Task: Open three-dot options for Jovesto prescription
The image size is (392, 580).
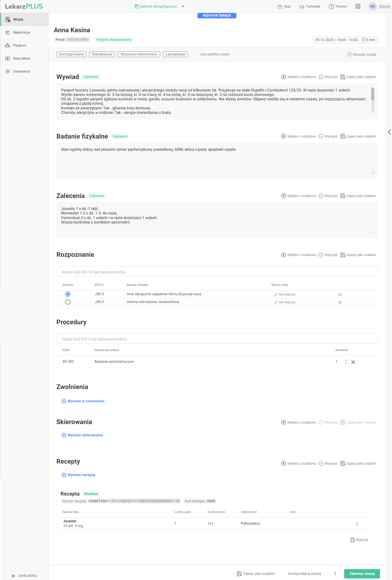Action: click(357, 523)
